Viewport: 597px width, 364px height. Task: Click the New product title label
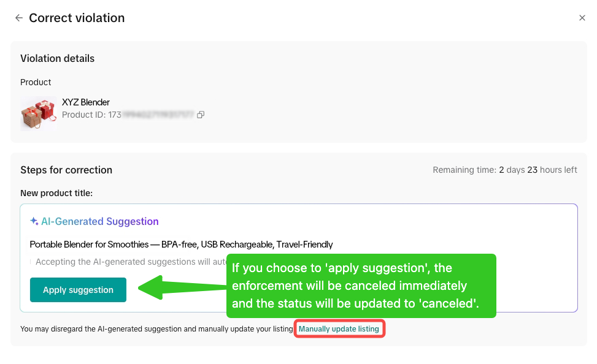[x=56, y=193]
